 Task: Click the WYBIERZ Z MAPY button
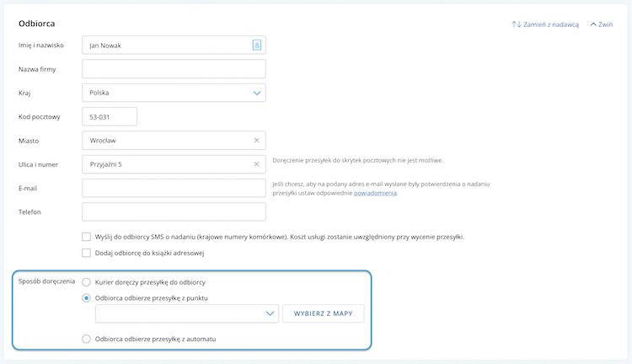pyautogui.click(x=324, y=313)
